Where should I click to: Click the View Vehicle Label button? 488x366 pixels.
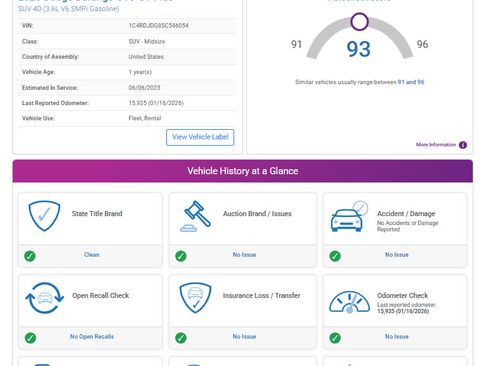(200, 137)
